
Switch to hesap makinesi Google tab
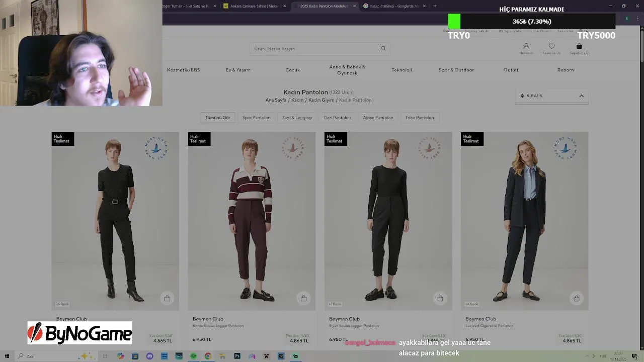(395, 6)
